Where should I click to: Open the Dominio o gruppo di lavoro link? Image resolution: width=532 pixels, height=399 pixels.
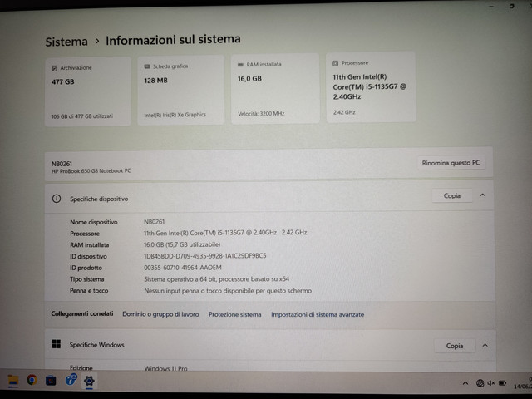(160, 315)
